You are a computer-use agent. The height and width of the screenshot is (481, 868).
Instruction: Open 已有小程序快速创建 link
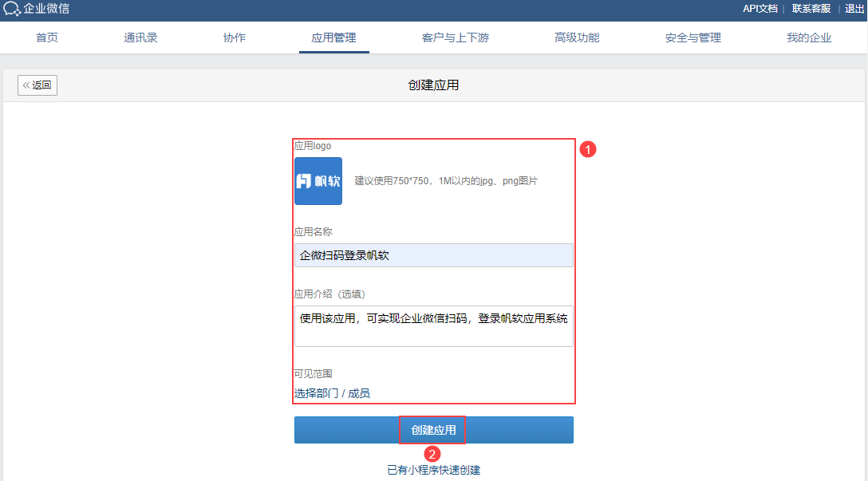click(433, 470)
